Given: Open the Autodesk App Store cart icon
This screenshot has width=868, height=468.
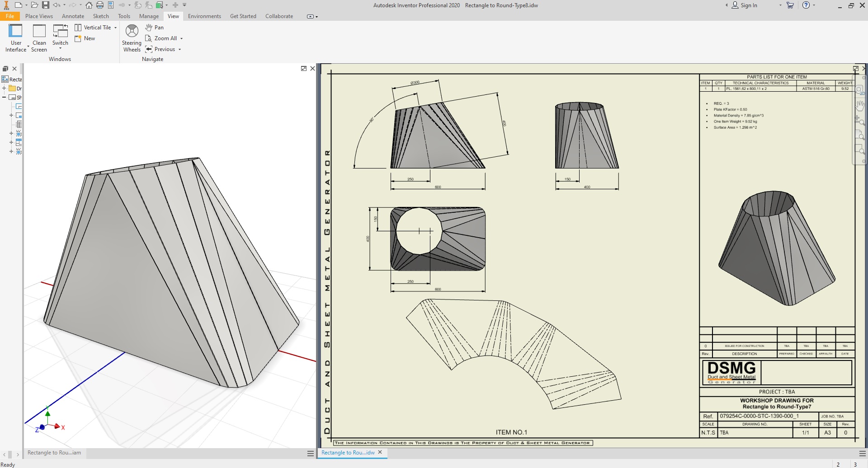Looking at the screenshot, I should click(x=790, y=5).
